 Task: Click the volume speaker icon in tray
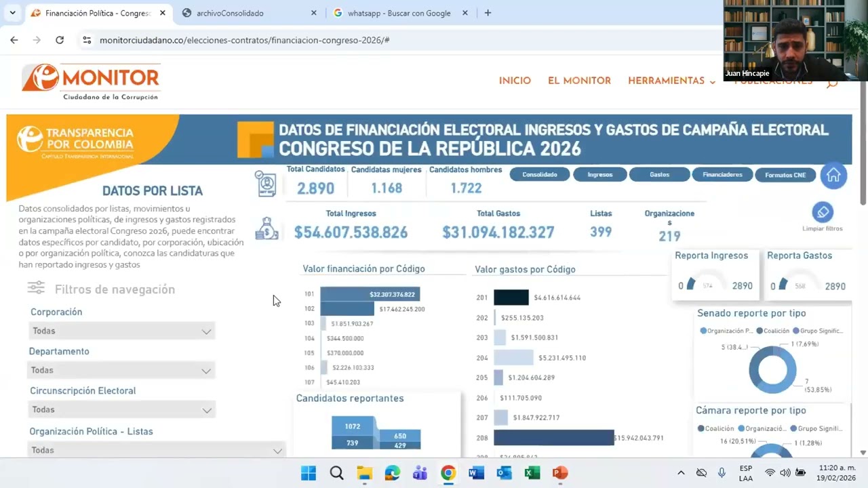pyautogui.click(x=785, y=472)
